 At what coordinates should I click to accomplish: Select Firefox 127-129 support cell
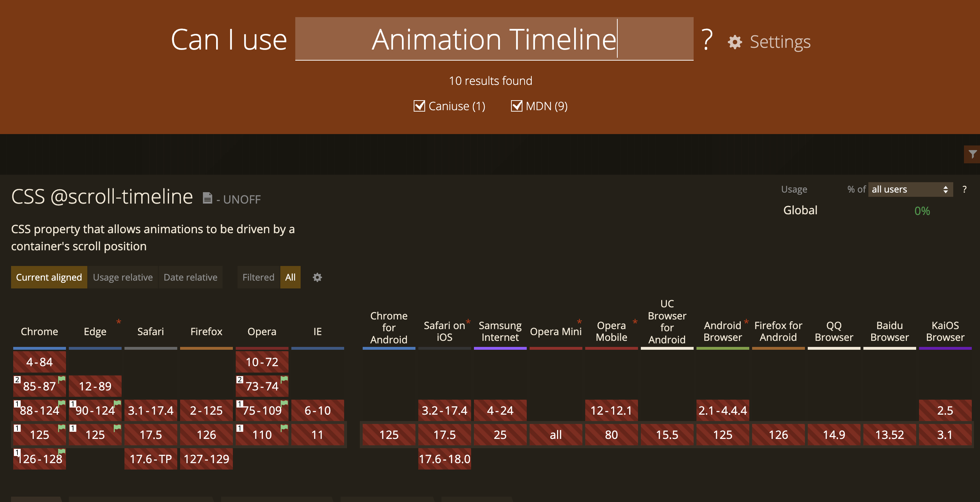pos(206,459)
